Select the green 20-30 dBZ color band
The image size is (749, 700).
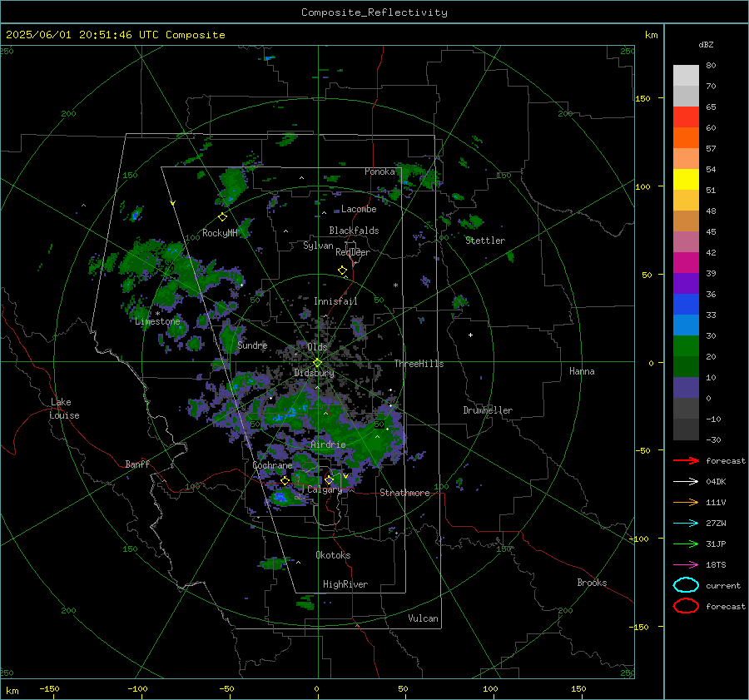click(x=686, y=346)
